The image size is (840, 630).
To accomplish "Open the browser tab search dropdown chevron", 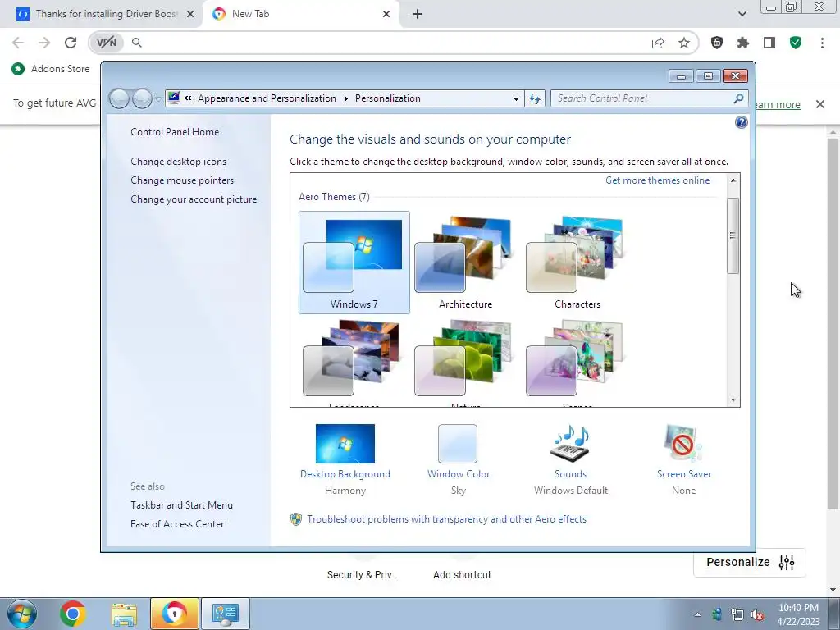I will coord(742,14).
